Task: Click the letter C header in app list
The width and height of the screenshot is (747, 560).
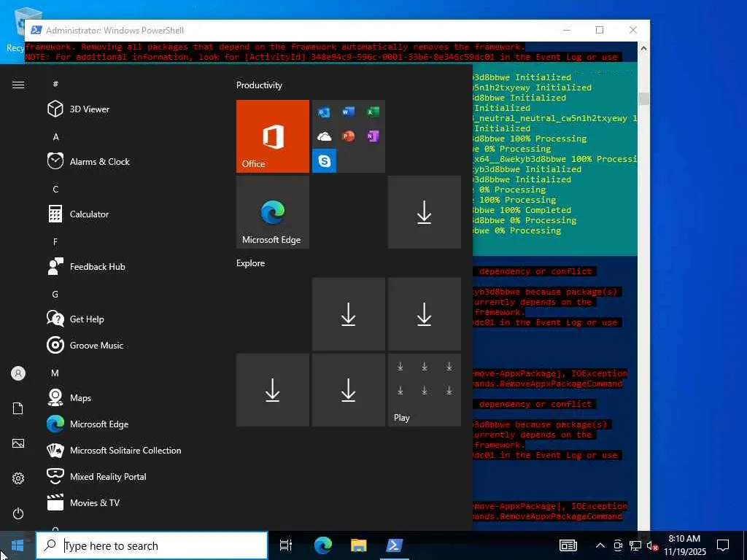Action: click(55, 189)
